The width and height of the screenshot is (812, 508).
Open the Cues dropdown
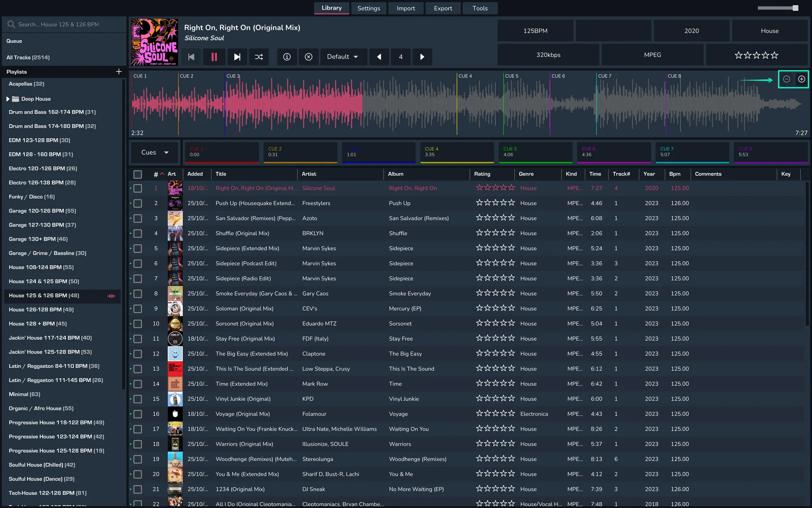coord(154,152)
